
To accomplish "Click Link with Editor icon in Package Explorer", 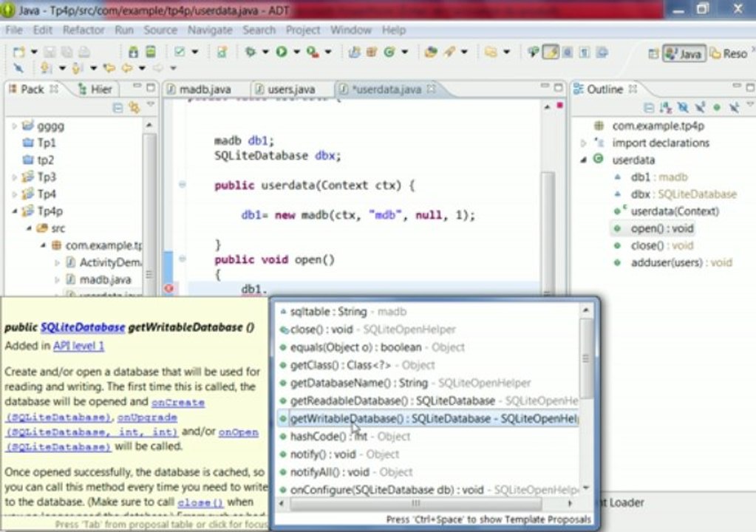I will (134, 108).
